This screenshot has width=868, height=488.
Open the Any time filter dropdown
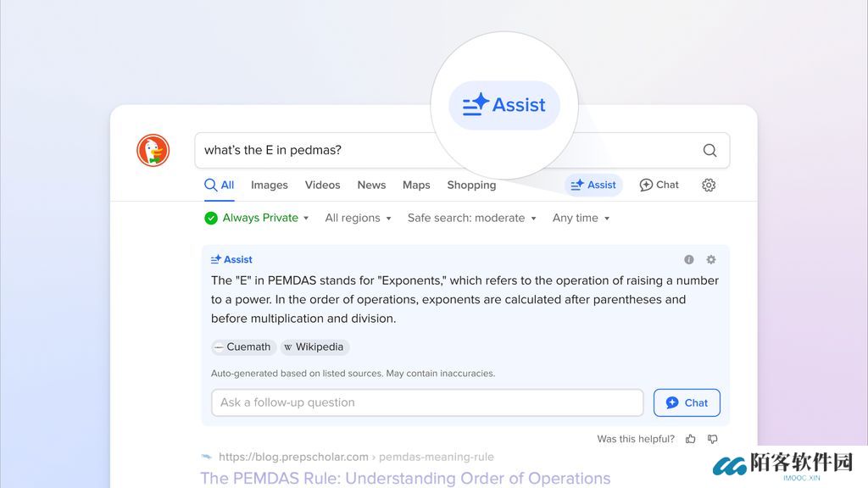581,218
